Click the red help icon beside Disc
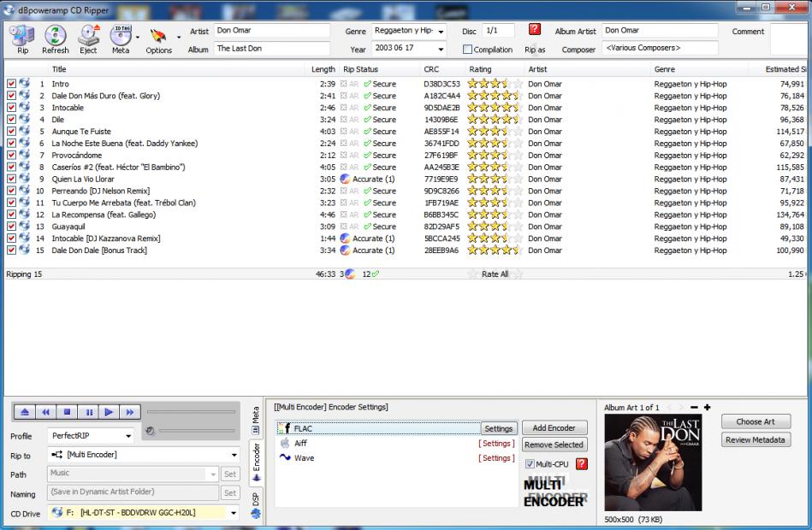The width and height of the screenshot is (812, 530). (535, 30)
